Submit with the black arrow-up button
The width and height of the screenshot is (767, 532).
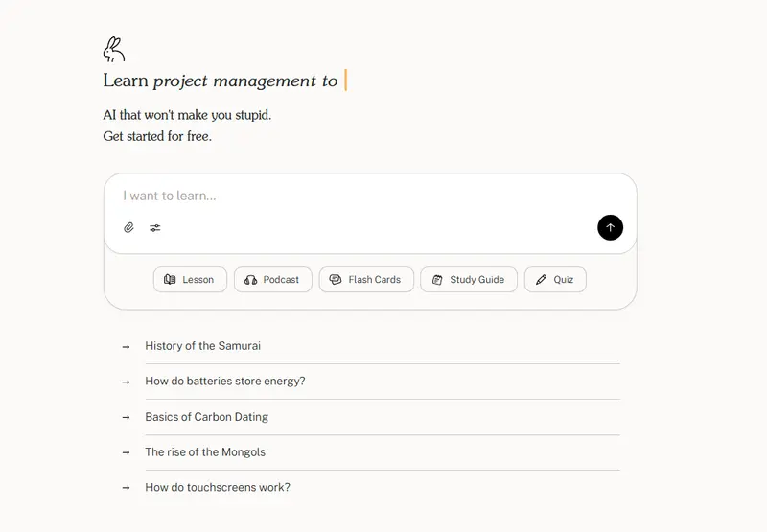coord(610,227)
